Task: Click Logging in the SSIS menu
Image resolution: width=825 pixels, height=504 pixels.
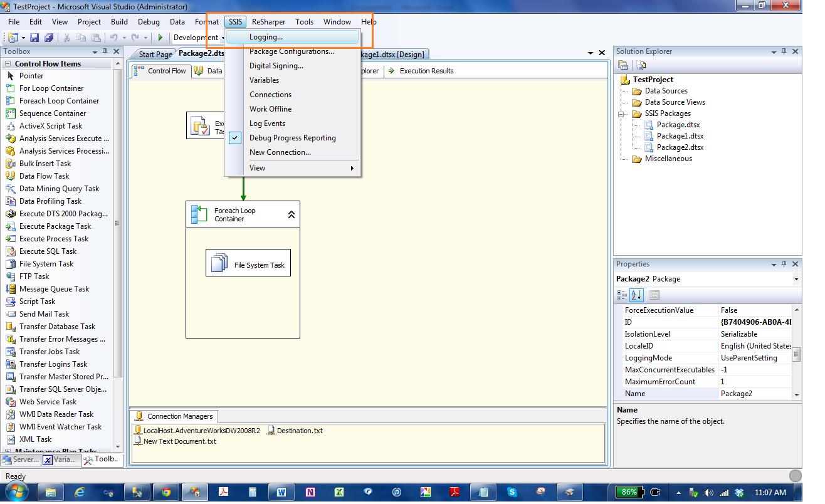Action: coord(266,36)
